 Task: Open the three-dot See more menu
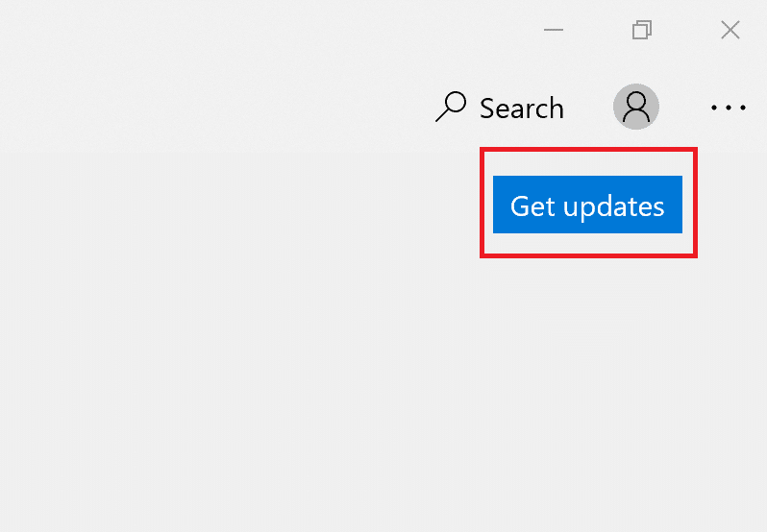pyautogui.click(x=728, y=108)
